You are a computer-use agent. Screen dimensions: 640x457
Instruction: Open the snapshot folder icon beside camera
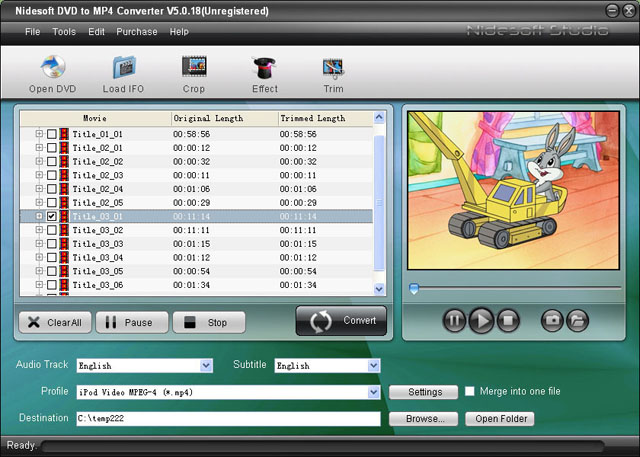click(x=577, y=321)
